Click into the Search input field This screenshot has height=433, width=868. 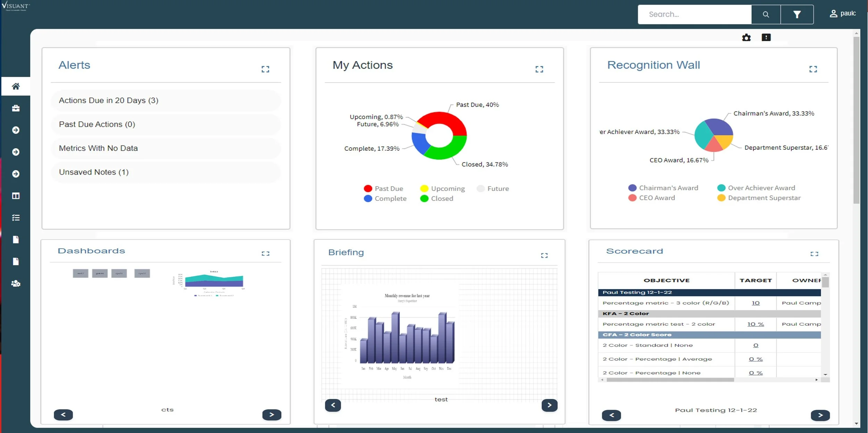[694, 15]
